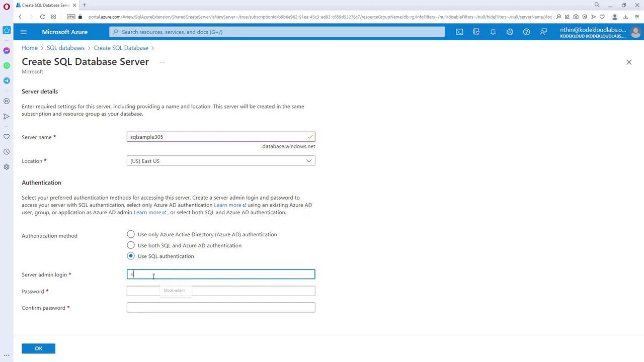
Task: Open the browser tab search magnifier
Action: [x=597, y=5]
